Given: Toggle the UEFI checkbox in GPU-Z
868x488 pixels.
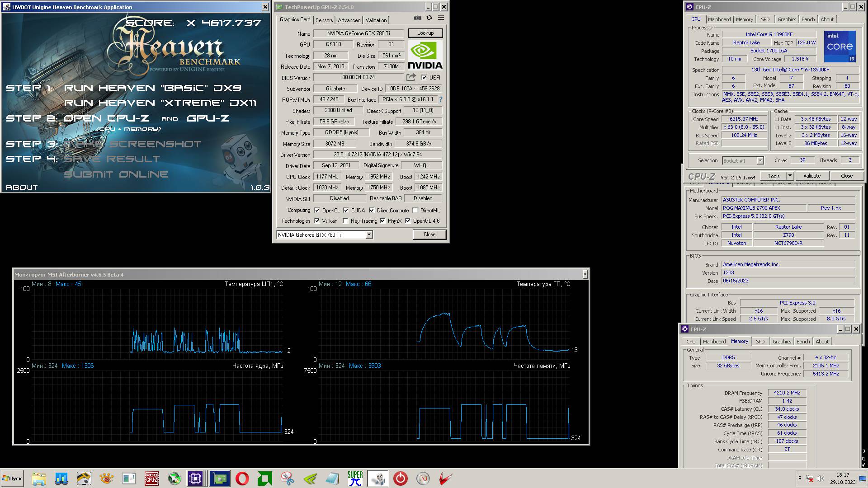Looking at the screenshot, I should click(424, 78).
